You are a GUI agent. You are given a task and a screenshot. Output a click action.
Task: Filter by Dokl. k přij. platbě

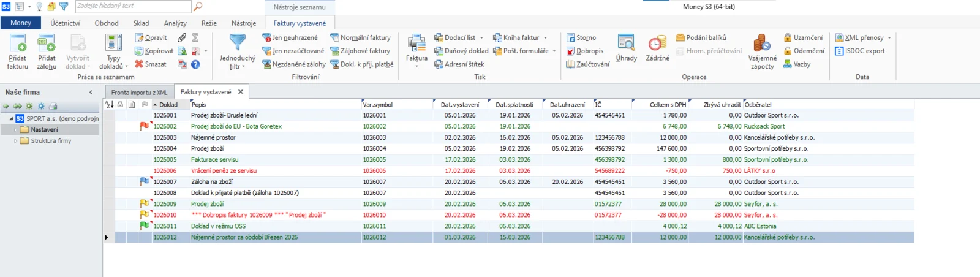361,64
